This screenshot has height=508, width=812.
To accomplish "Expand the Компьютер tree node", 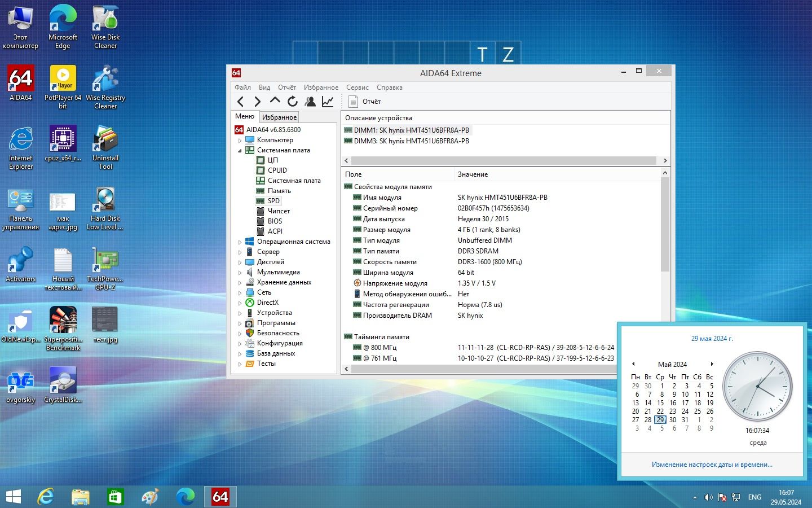I will [x=240, y=140].
